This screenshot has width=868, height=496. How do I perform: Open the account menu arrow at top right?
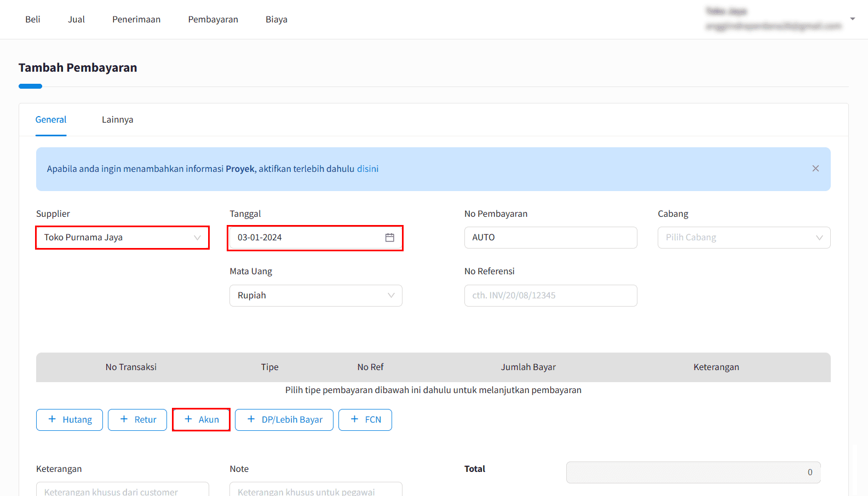pos(852,19)
